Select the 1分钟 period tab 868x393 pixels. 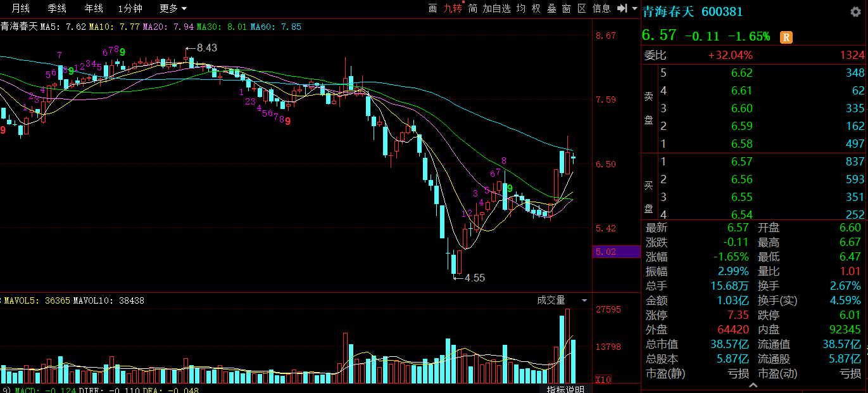click(130, 8)
